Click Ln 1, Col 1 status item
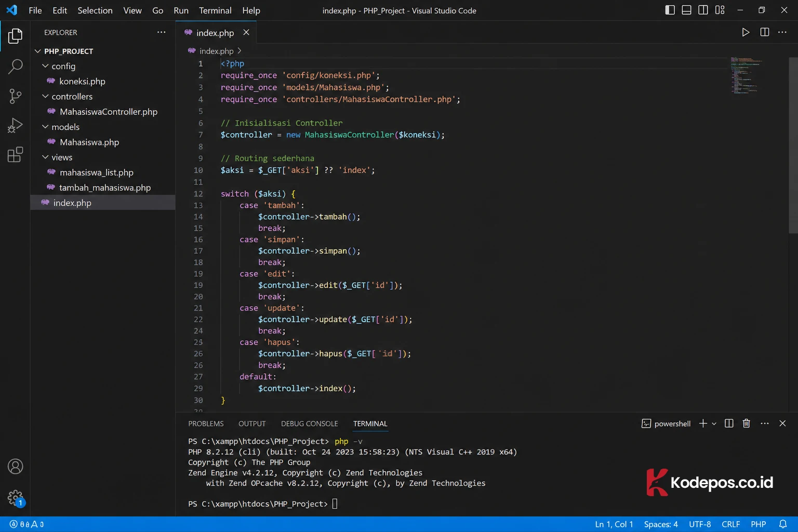This screenshot has height=532, width=798. (614, 524)
